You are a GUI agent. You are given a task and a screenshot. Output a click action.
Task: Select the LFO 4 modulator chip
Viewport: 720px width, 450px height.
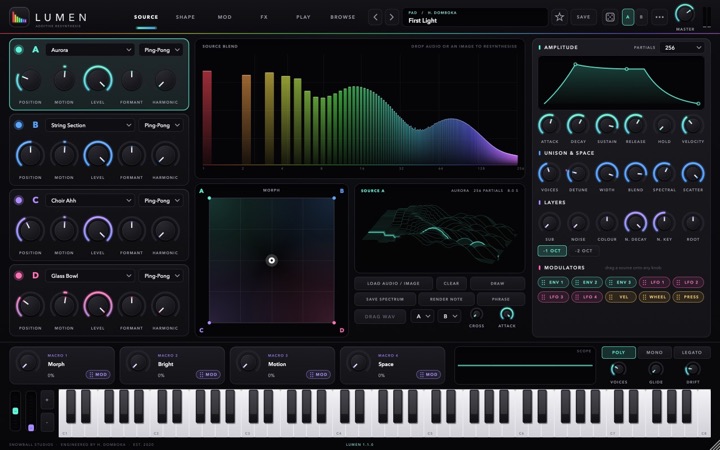point(587,297)
